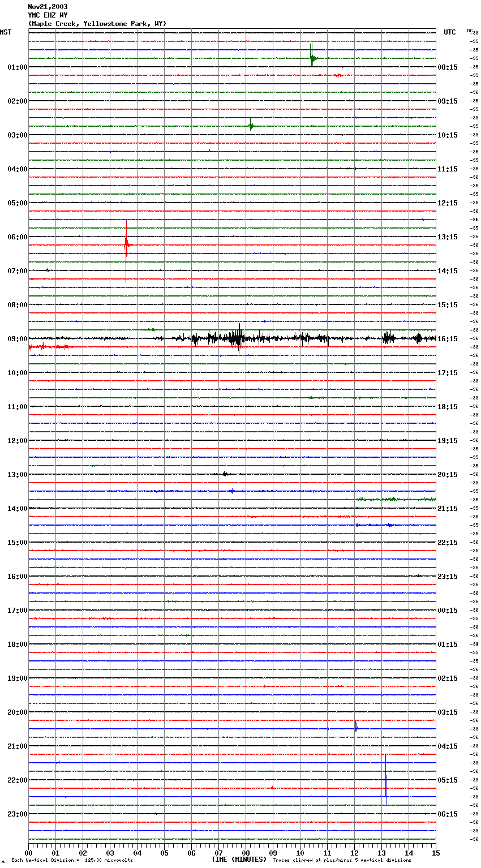
Task: Click the Maple Creek, Yellowstone Park location title
Action: (x=97, y=24)
